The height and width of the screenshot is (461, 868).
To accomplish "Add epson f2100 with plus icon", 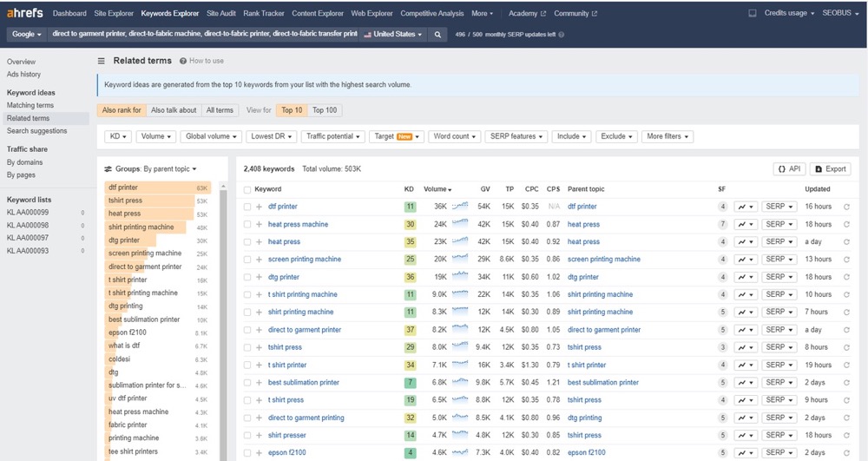I will pyautogui.click(x=259, y=452).
